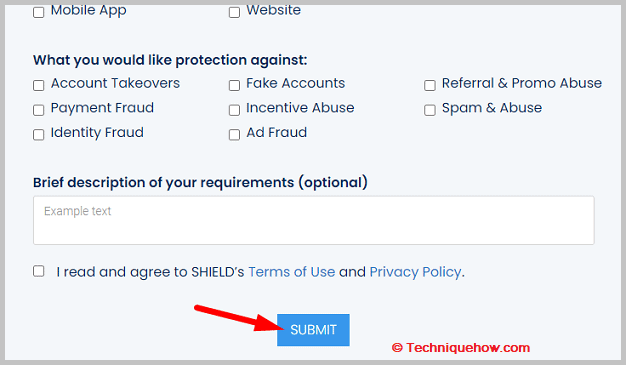Image resolution: width=626 pixels, height=365 pixels.
Task: Tick the Spam & Abuse checkbox
Action: point(430,110)
